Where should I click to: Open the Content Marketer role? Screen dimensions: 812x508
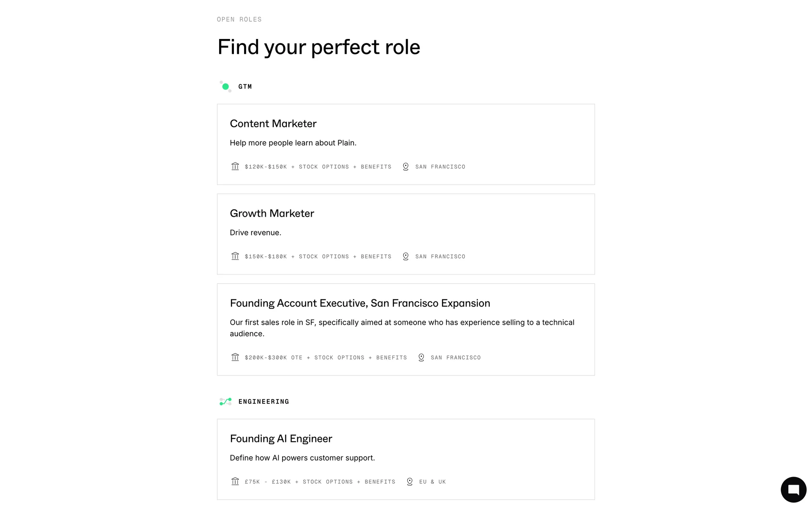(x=273, y=124)
